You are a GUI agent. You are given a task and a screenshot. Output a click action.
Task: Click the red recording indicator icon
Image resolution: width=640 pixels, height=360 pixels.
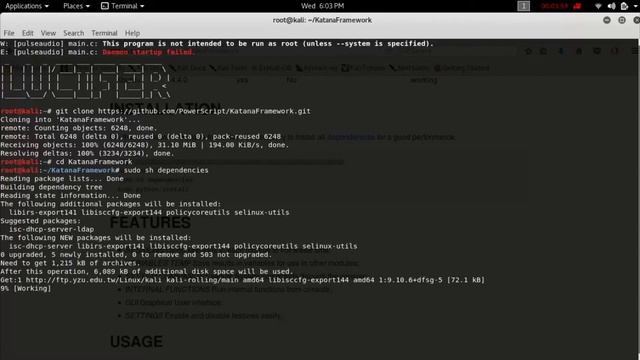click(x=577, y=6)
